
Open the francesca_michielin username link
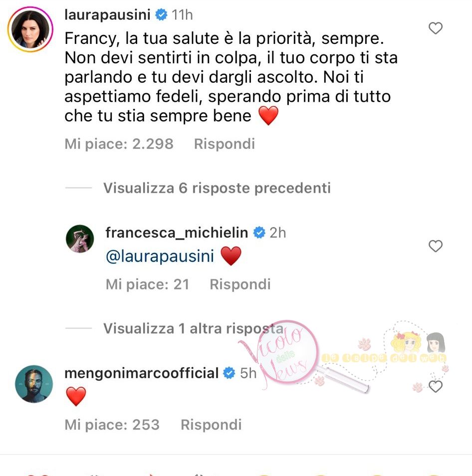click(177, 233)
